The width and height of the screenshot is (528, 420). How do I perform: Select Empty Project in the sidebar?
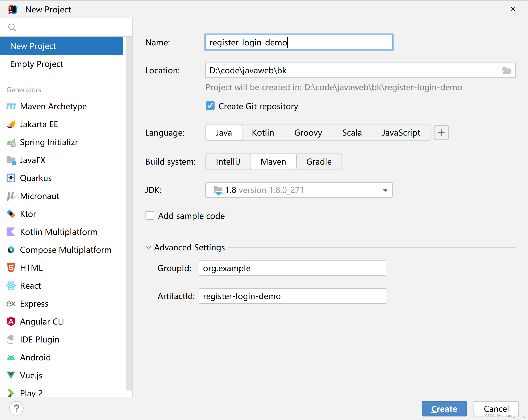coord(37,64)
